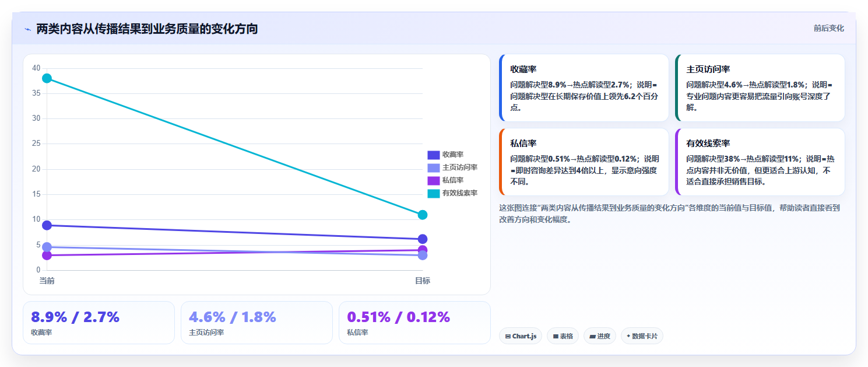
Task: Click the 有效线索率 legend color swatch
Action: tap(433, 193)
